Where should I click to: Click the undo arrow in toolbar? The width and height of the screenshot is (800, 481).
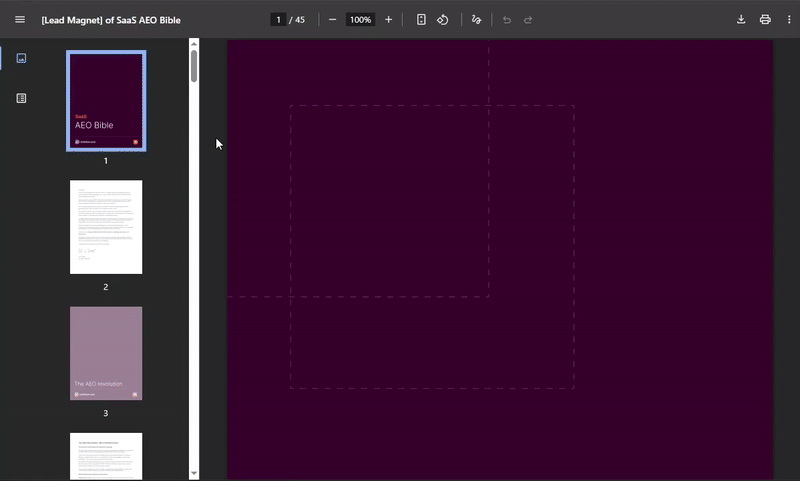point(507,20)
